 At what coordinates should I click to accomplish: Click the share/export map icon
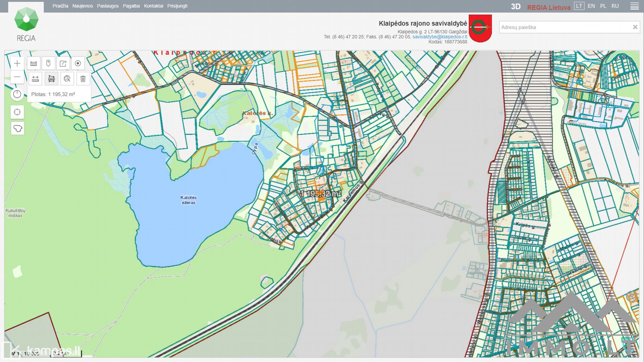63,63
